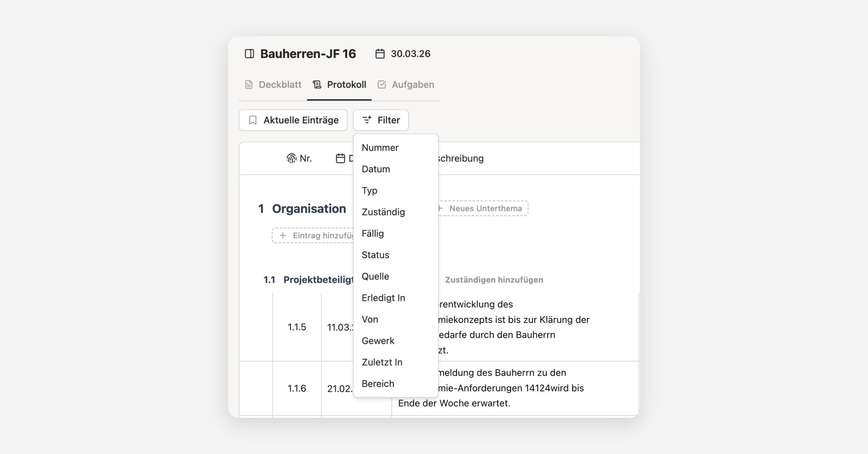Choose Zuständig in the filter list
This screenshot has height=454, width=868.
(383, 212)
